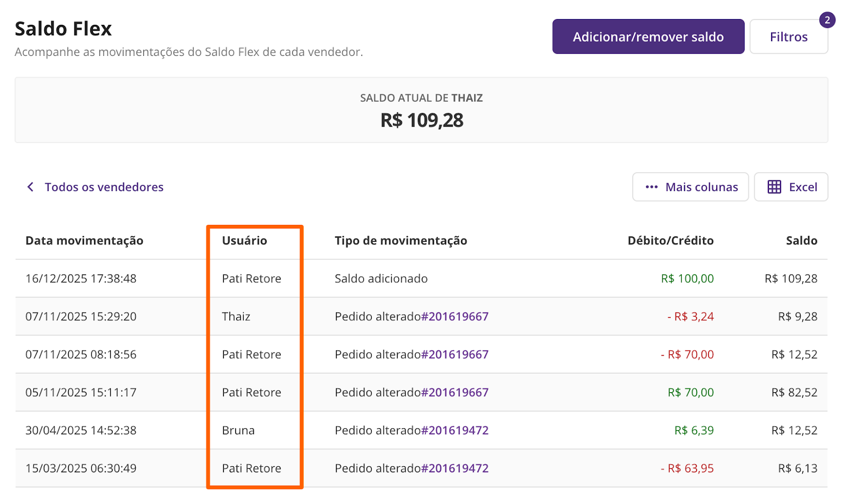Click the three-dots icon in Mais colunas
The image size is (845, 504).
tap(652, 187)
